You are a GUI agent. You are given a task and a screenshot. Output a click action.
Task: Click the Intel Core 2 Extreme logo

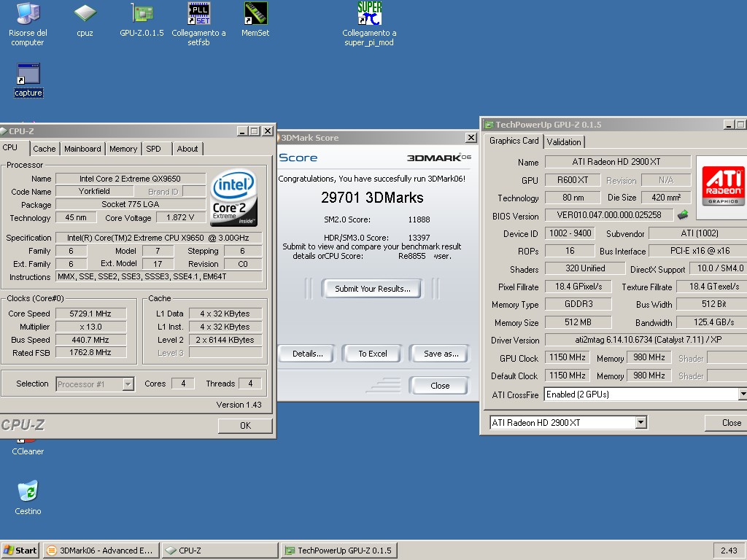(x=234, y=198)
